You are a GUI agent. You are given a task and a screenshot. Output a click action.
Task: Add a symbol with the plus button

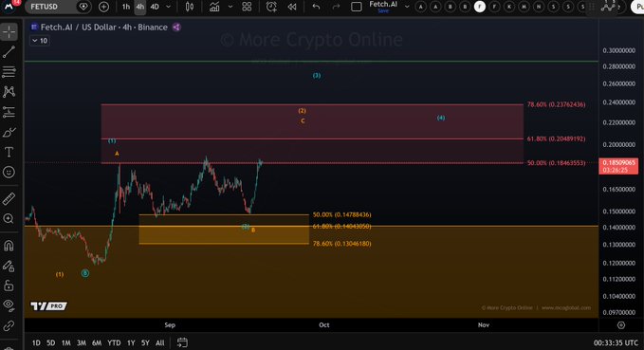(x=103, y=7)
